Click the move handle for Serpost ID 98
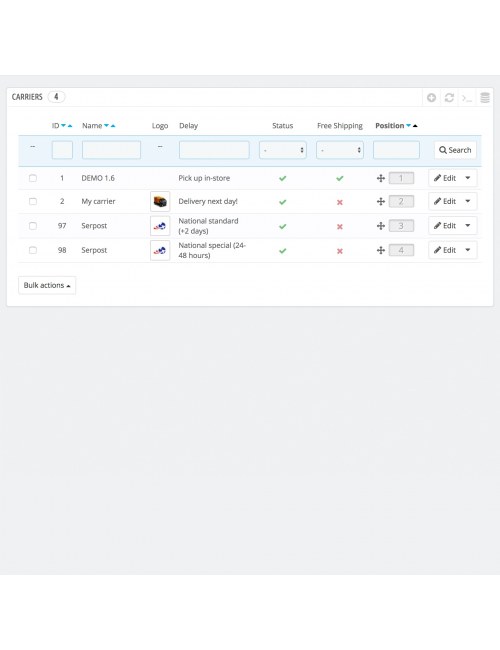500x650 pixels. pyautogui.click(x=381, y=250)
